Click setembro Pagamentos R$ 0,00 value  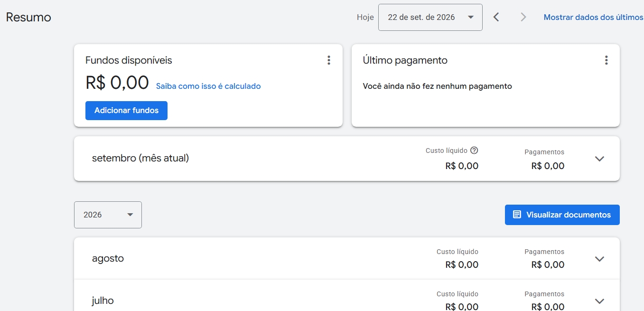(x=548, y=166)
